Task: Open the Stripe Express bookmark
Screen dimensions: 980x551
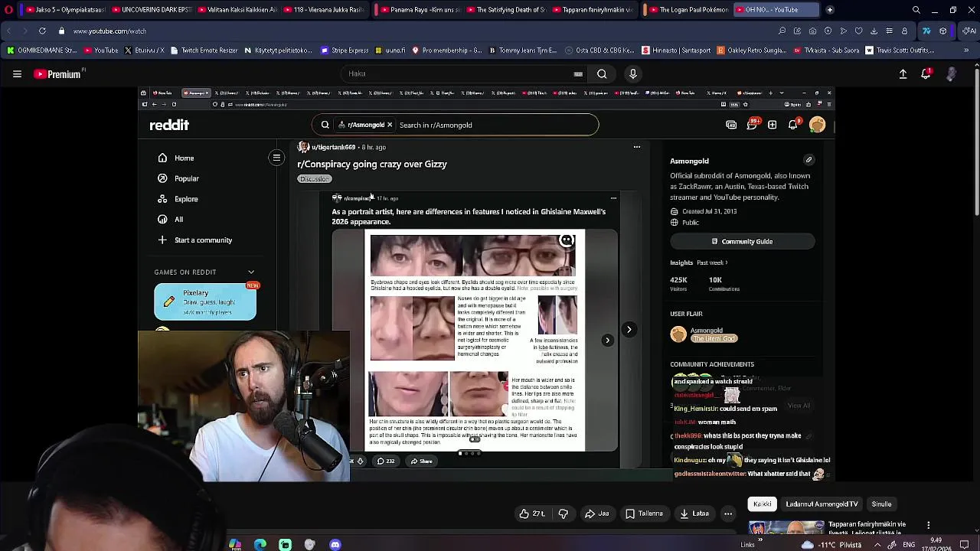Action: point(345,51)
